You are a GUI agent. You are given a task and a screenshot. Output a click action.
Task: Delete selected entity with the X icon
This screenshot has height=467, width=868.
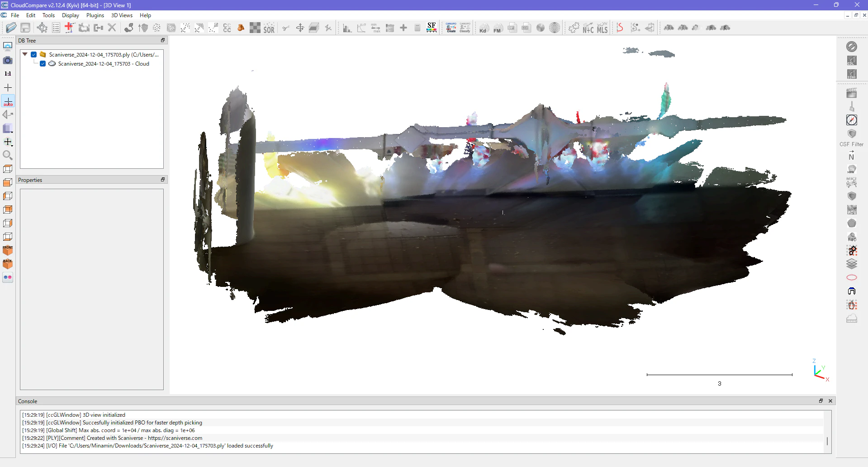pos(112,28)
